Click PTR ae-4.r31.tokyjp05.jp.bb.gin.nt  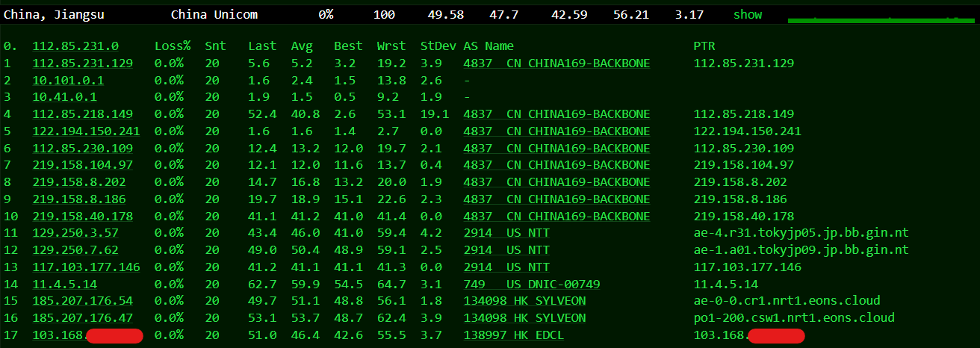(801, 233)
